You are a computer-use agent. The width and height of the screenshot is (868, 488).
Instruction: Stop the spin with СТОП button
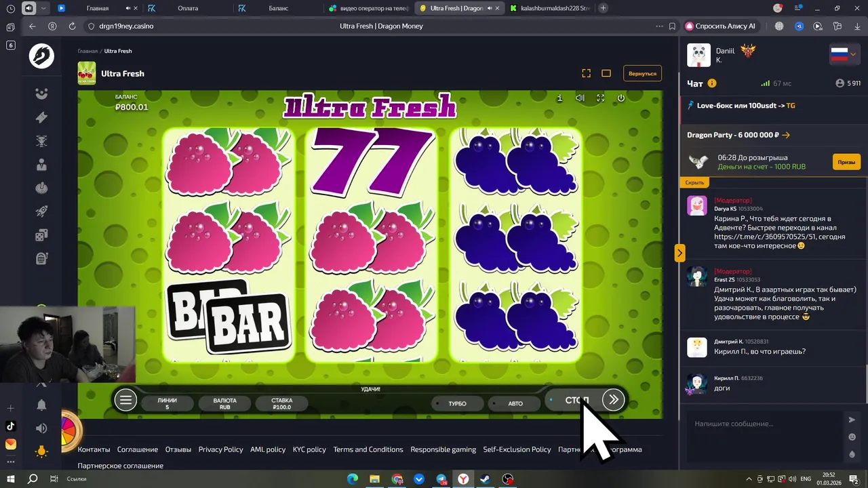[x=577, y=400]
